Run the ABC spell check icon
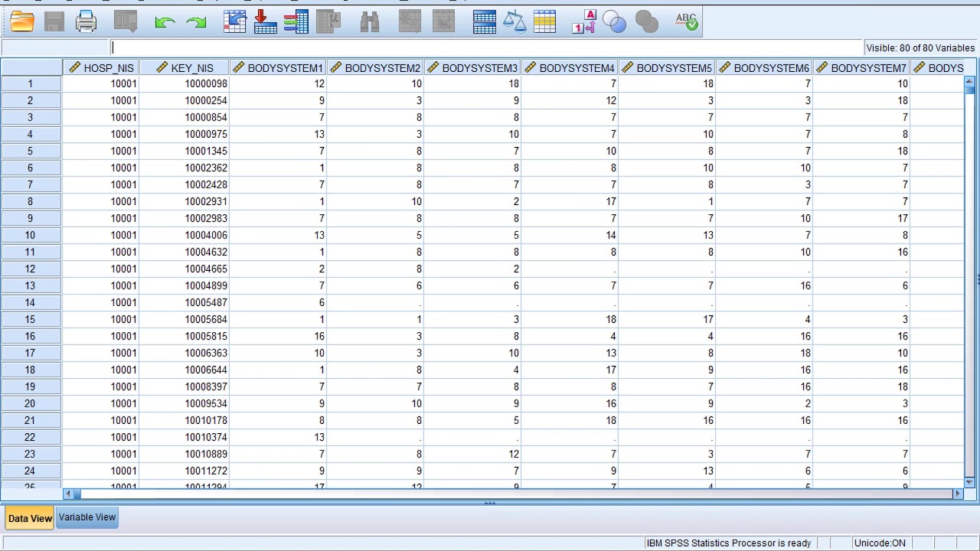Image resolution: width=980 pixels, height=551 pixels. [x=687, y=21]
